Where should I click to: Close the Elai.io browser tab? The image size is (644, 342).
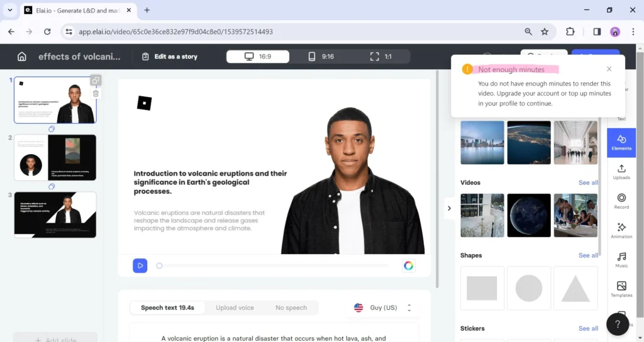pos(129,10)
